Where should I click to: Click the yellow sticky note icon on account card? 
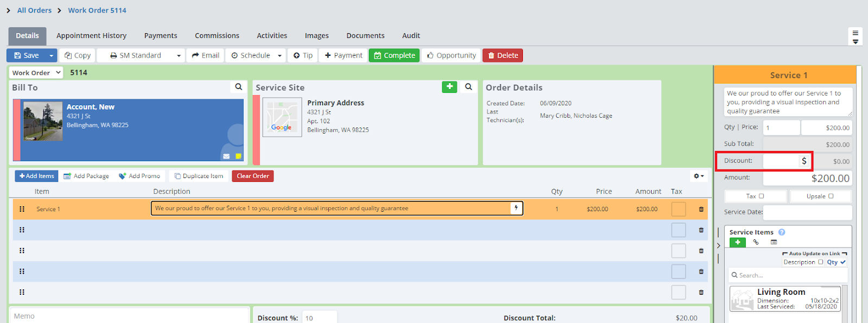point(238,156)
